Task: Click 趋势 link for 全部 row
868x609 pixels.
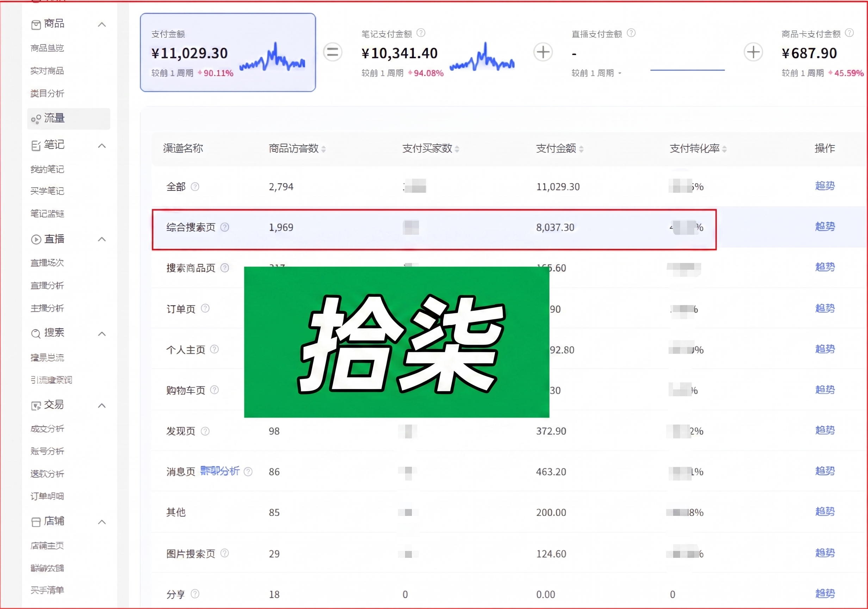Action: click(x=825, y=186)
